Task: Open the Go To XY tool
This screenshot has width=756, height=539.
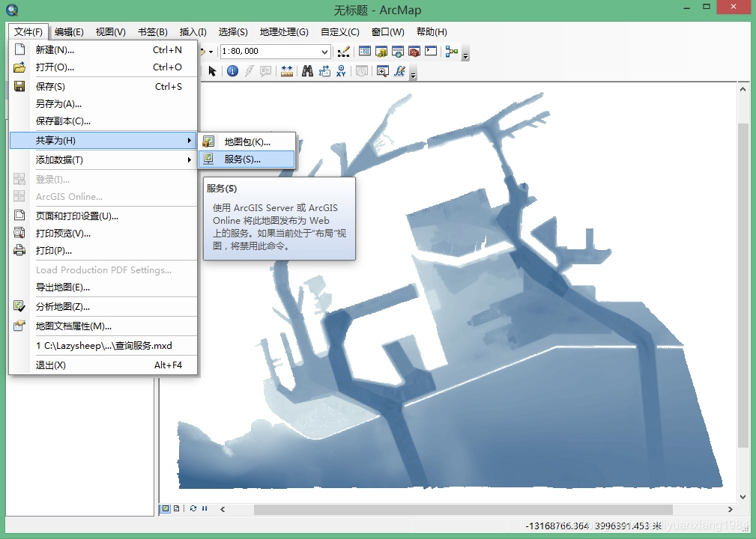Action: click(x=342, y=71)
